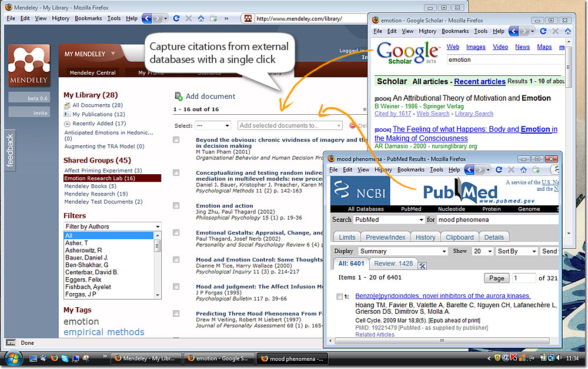Open the Select dropdown in the document list

click(213, 125)
